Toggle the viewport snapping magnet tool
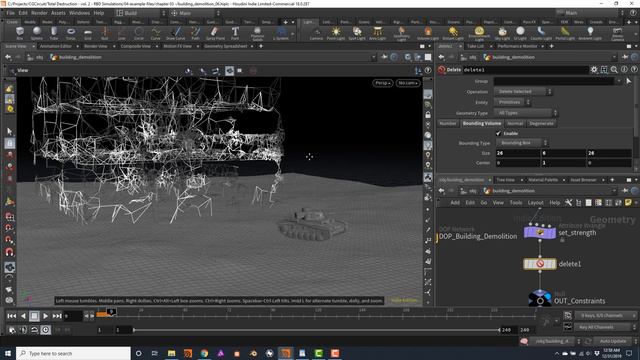 [x=9, y=252]
